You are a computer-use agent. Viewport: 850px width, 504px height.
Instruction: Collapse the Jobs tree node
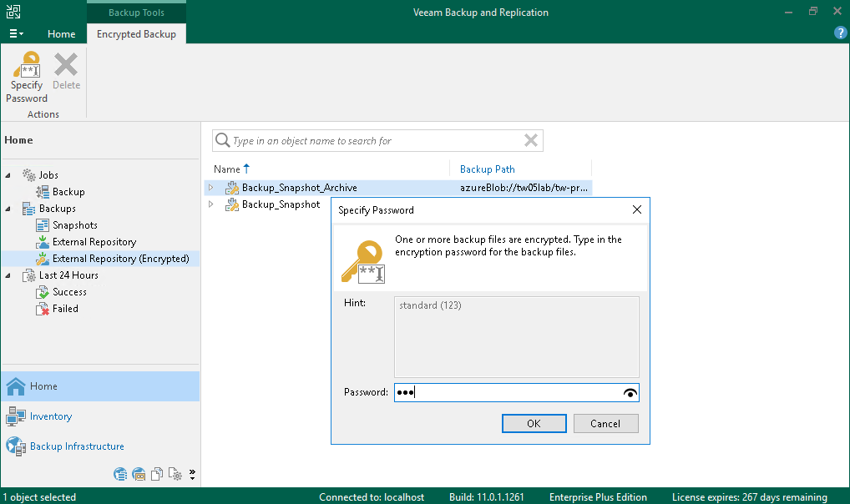tap(8, 175)
